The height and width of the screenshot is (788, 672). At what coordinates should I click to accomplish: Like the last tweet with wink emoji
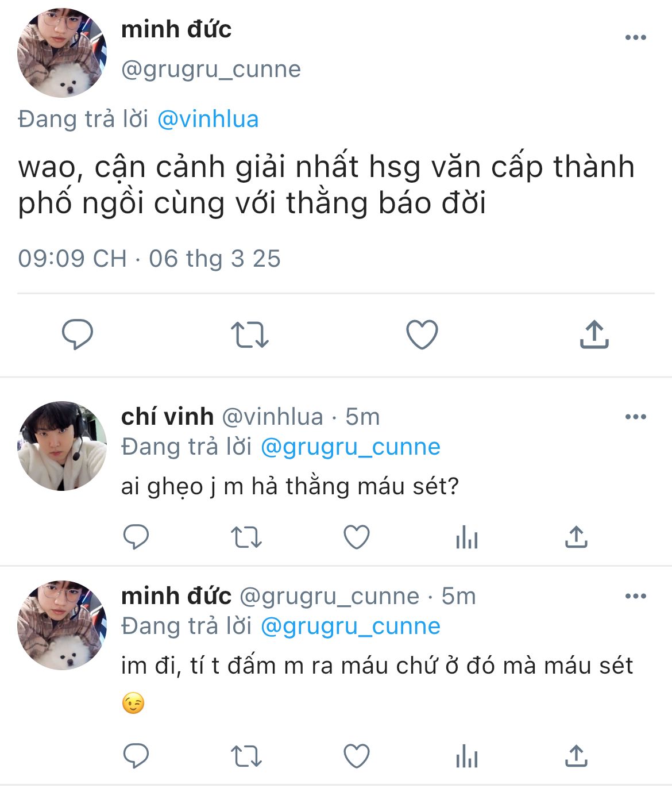pos(357,756)
